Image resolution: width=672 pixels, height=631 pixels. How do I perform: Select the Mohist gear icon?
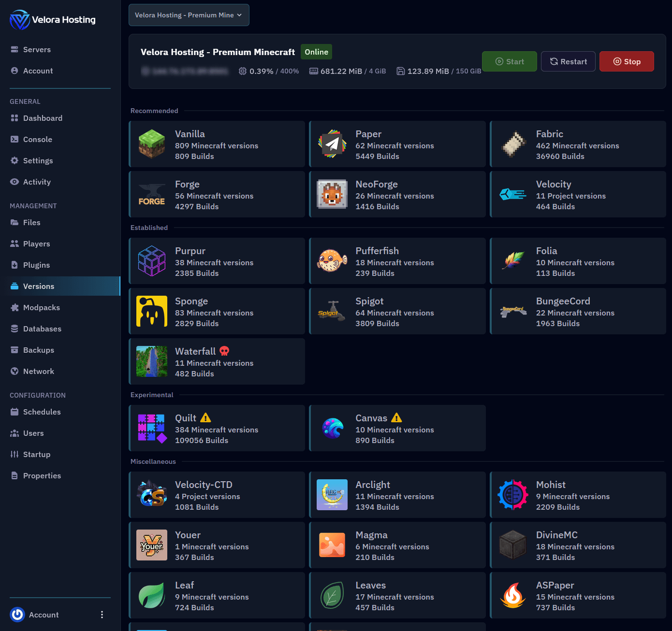[x=513, y=495]
